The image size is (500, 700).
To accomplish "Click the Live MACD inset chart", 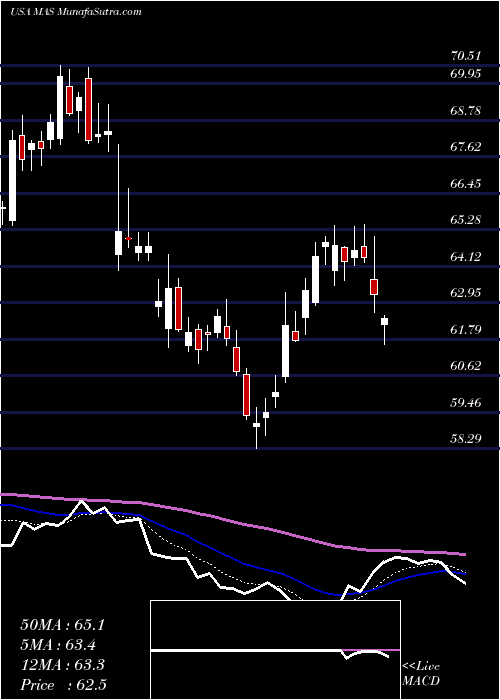I will (x=275, y=650).
